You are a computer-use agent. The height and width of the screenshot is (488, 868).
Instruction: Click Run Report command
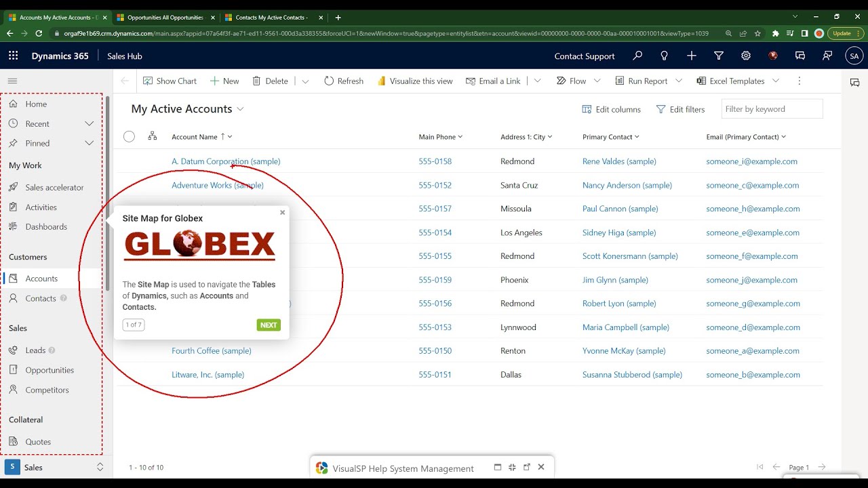click(642, 81)
